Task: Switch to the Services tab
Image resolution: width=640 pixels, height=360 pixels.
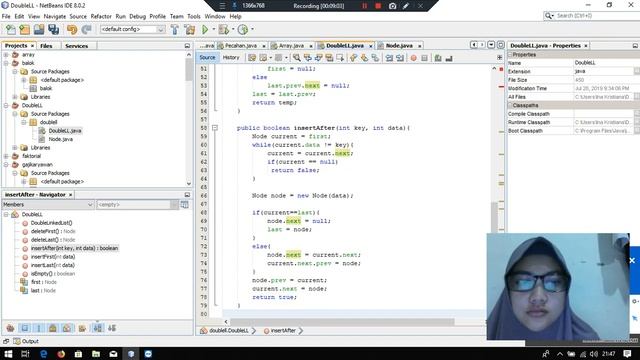Action: tap(76, 46)
